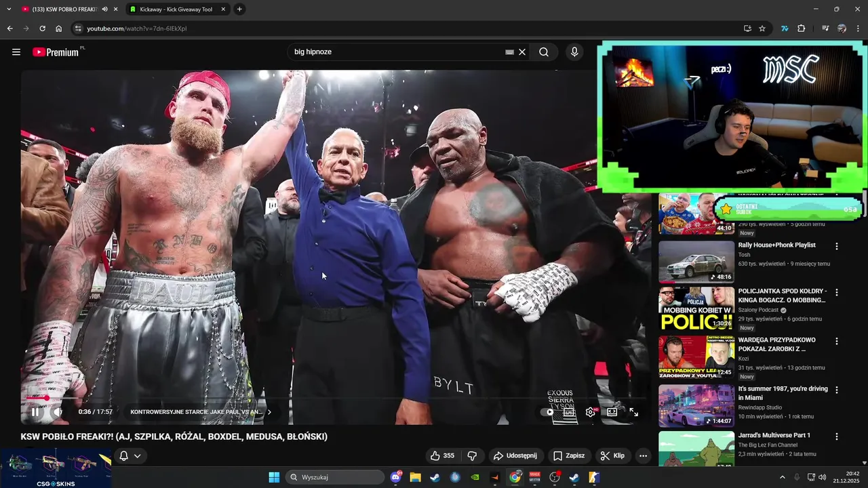Open POLICJANTKA SPOD KOŁDRY video title
Viewport: 868px width, 488px height.
(782, 296)
